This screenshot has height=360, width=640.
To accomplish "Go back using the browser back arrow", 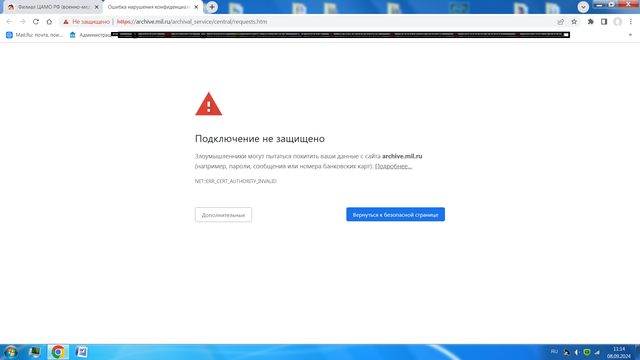I will (x=9, y=22).
